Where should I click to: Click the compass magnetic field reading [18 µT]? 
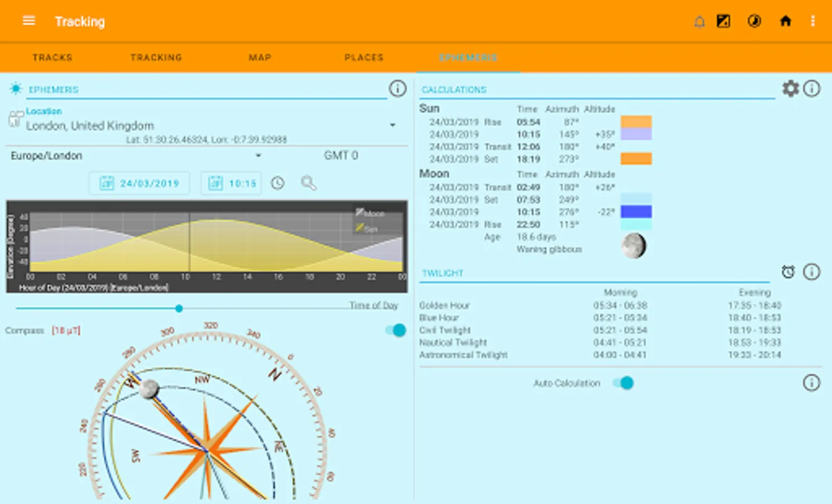click(66, 330)
